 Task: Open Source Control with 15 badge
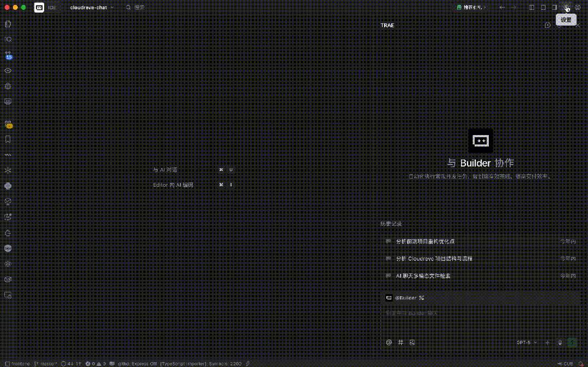[x=8, y=55]
